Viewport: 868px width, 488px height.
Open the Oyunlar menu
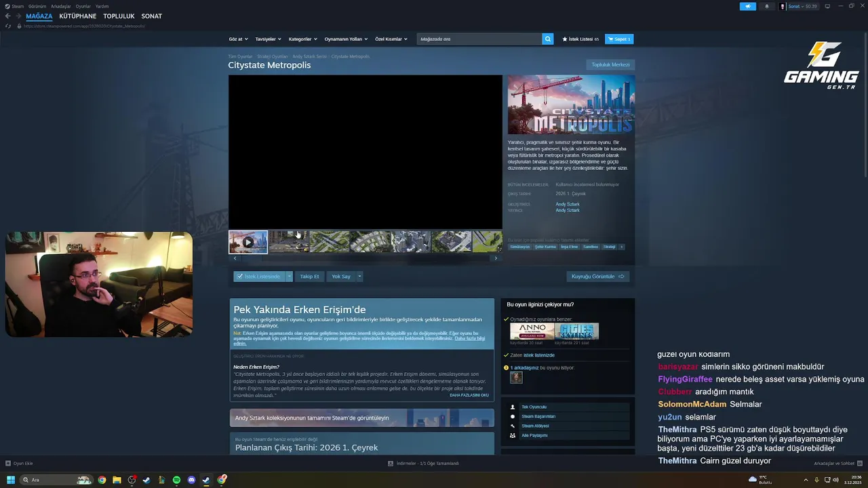(83, 6)
